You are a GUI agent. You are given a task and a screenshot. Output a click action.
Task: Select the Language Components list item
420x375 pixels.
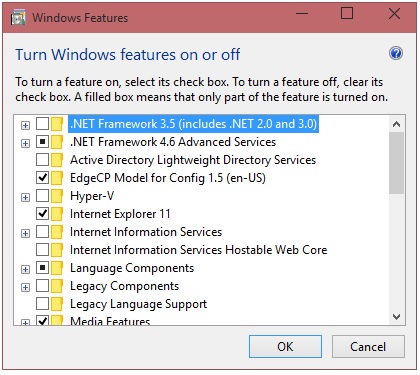point(132,268)
